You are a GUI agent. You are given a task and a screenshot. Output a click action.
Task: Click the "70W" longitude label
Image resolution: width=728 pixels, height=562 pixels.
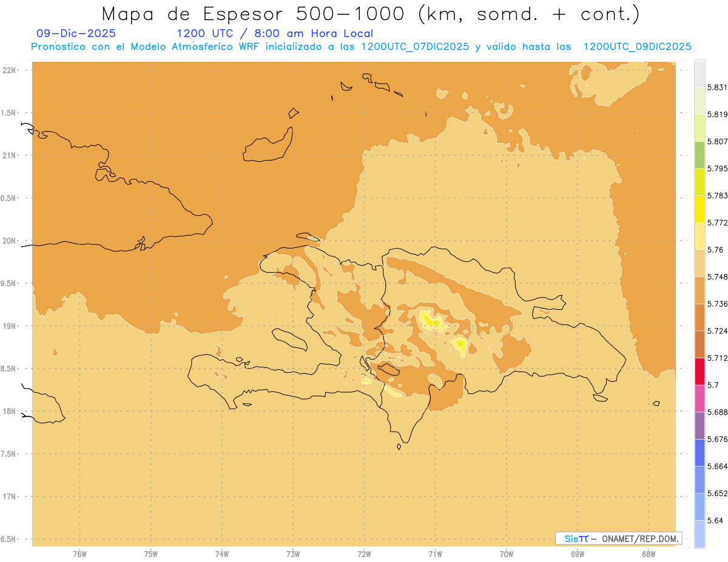tap(507, 554)
